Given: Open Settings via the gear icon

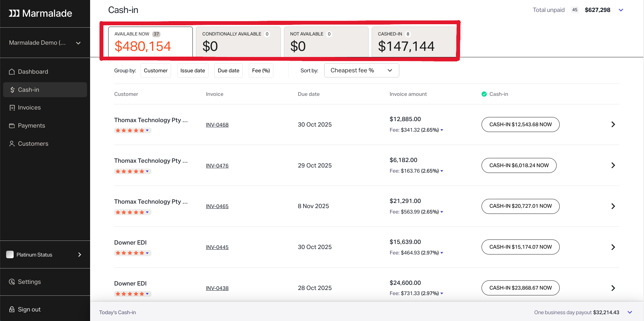Looking at the screenshot, I should 12,282.
